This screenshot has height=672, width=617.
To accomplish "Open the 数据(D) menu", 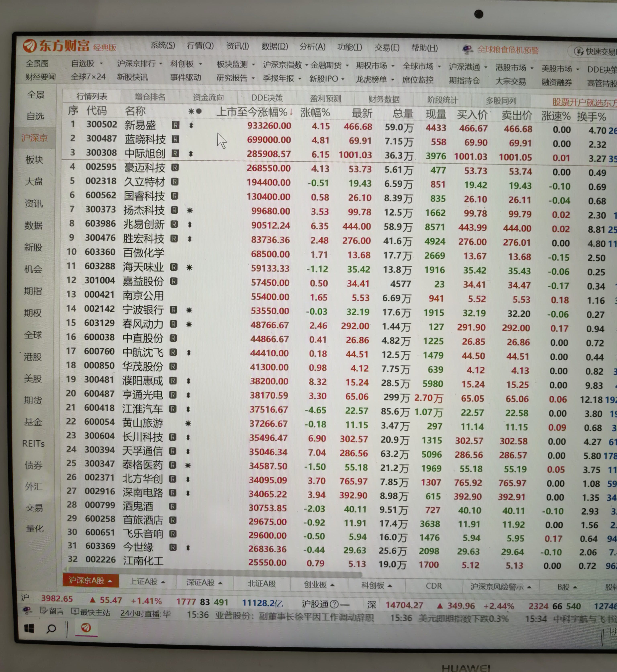I will pos(275,46).
